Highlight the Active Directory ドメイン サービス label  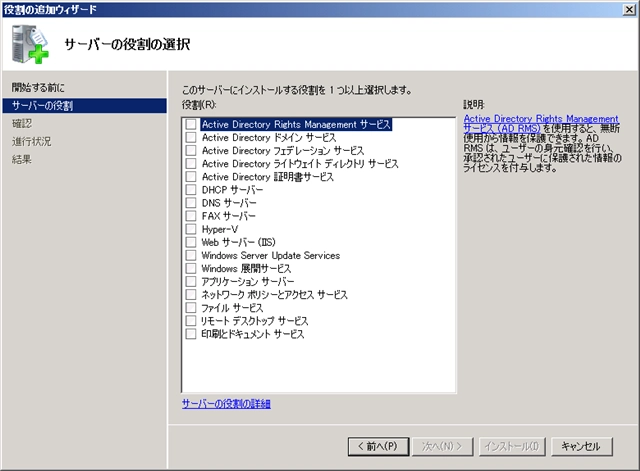tap(269, 137)
